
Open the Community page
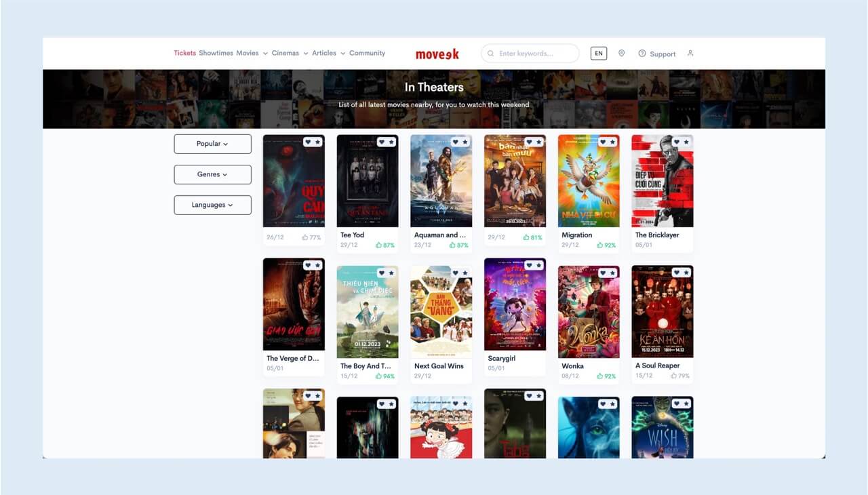tap(367, 53)
